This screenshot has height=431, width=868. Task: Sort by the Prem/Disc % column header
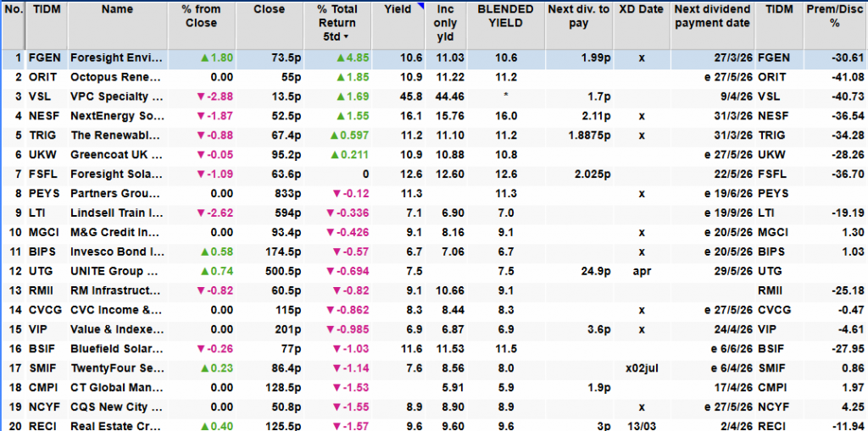pos(834,16)
